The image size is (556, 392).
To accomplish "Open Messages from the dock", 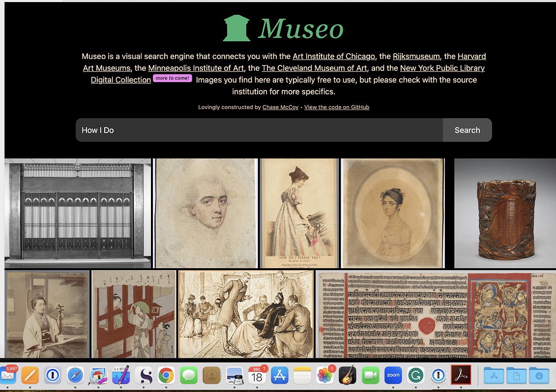I will click(189, 375).
